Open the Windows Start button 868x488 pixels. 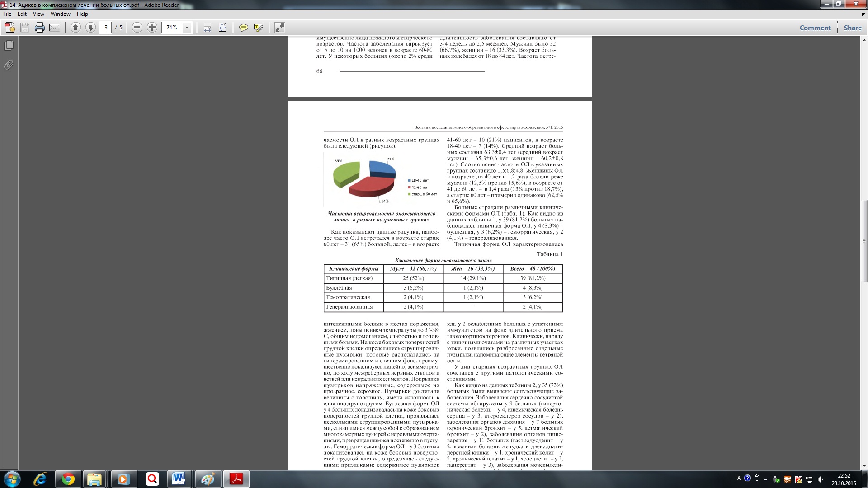[12, 479]
